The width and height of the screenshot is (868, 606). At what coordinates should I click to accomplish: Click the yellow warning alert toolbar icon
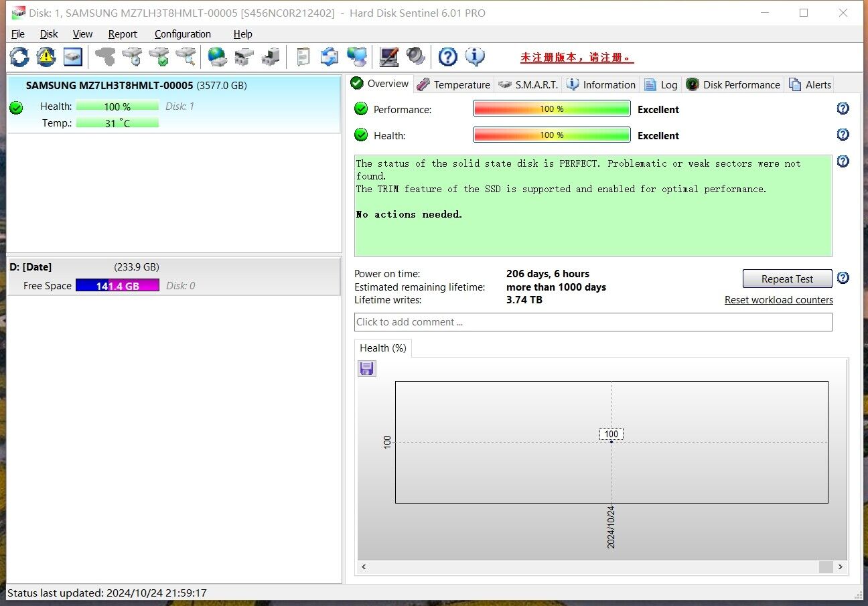pyautogui.click(x=46, y=57)
